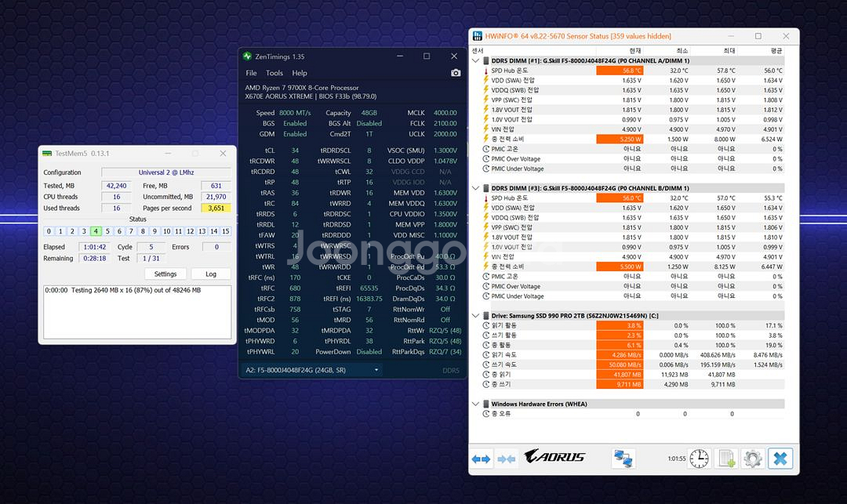The image size is (847, 504).
Task: Click the Log button in TestMem5
Action: click(211, 274)
